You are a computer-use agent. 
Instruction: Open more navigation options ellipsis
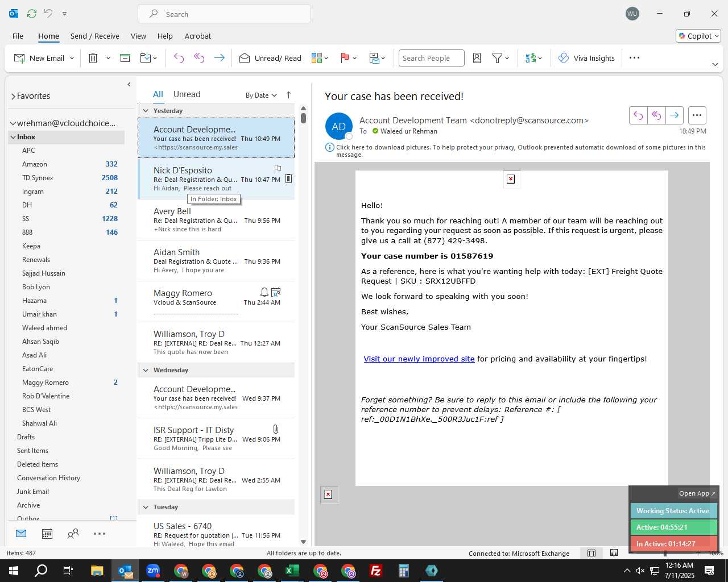[100, 534]
